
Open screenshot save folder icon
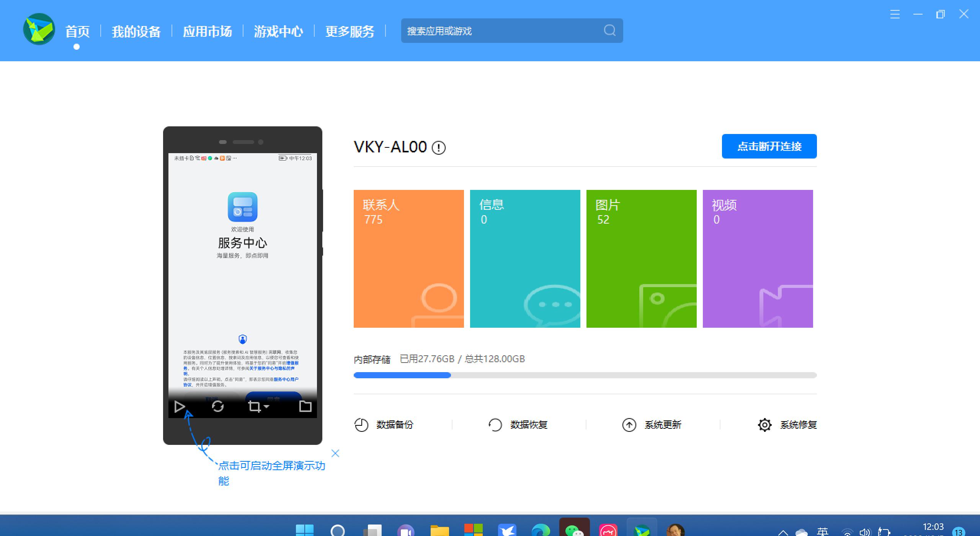coord(304,407)
